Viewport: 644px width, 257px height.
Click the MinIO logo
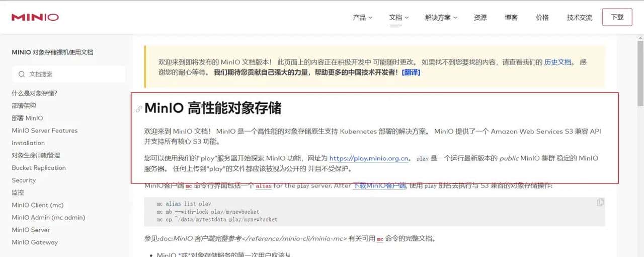(x=35, y=17)
